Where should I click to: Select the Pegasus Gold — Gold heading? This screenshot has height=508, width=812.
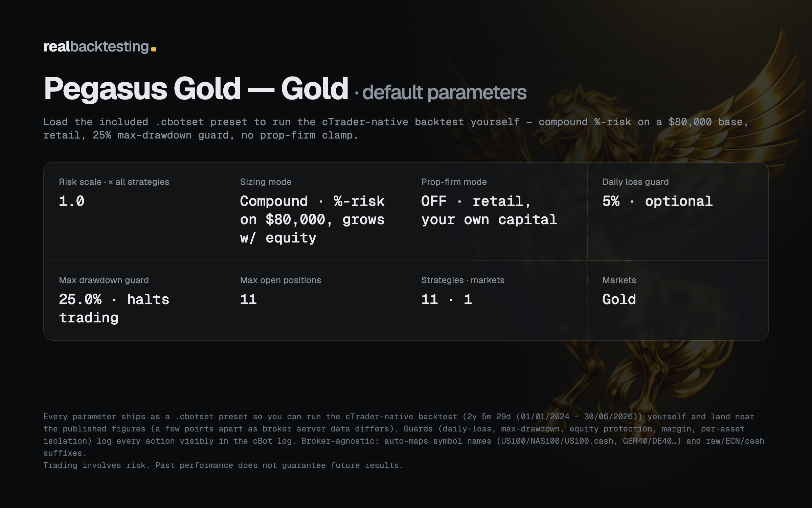(196, 89)
